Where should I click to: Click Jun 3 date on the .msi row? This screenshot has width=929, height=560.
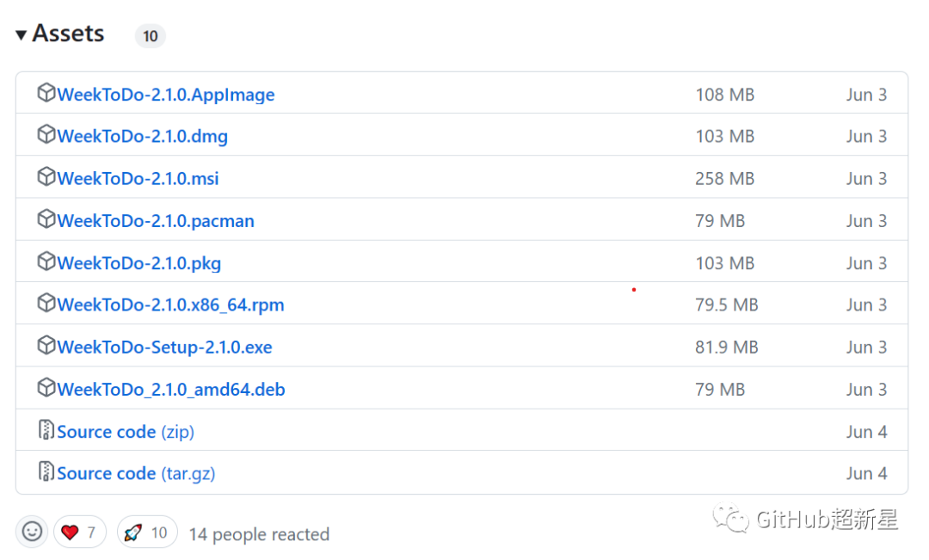point(867,178)
